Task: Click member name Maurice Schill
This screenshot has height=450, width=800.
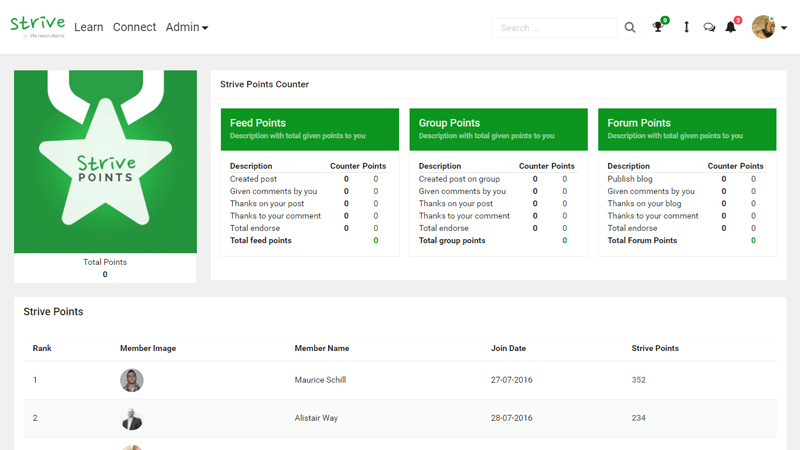Action: (x=322, y=380)
